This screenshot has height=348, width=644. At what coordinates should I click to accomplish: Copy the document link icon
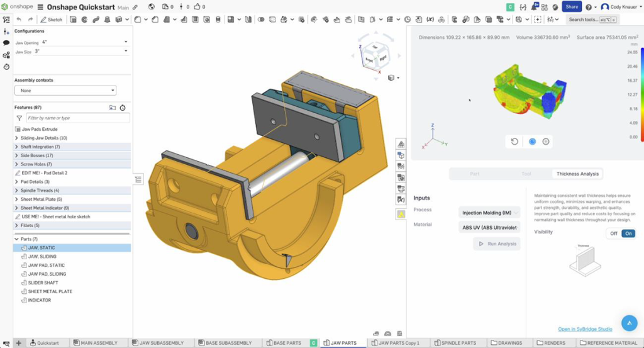coord(135,7)
